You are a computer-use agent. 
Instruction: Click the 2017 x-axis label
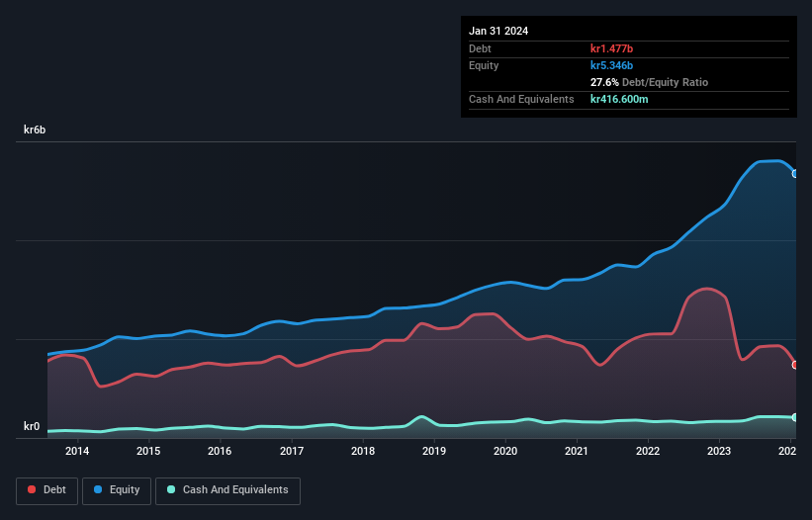point(292,451)
